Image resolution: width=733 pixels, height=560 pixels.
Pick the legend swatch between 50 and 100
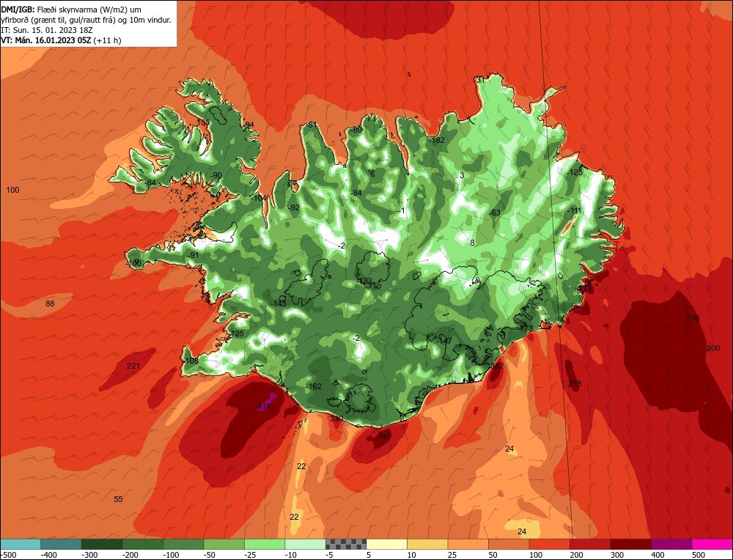pyautogui.click(x=509, y=544)
